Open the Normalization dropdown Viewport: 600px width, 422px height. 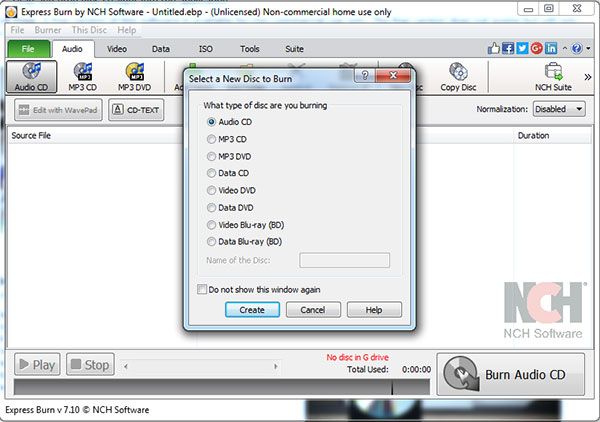pos(559,109)
